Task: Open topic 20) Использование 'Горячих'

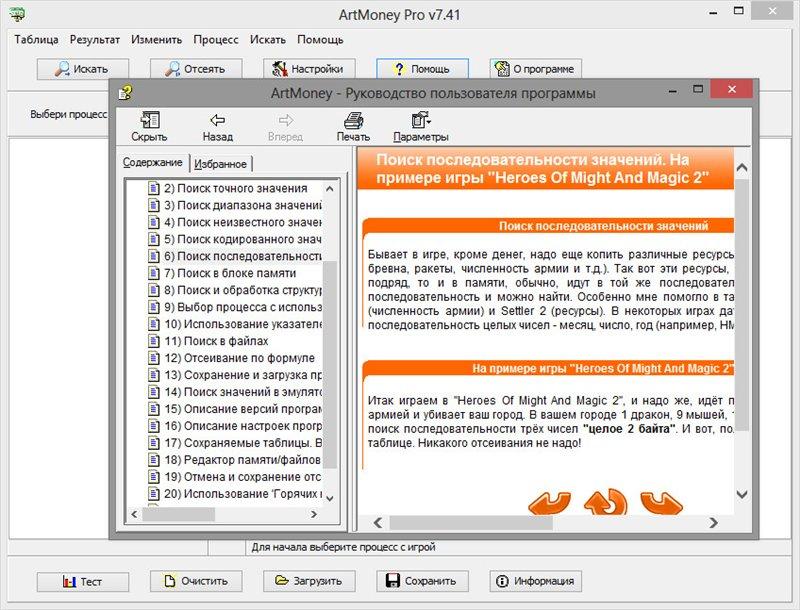Action: point(242,494)
